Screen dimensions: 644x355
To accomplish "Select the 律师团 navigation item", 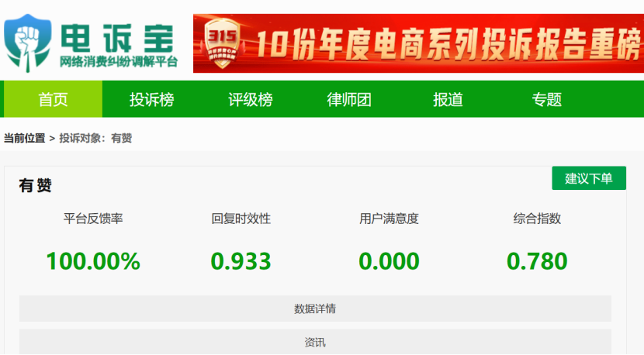I will [348, 99].
